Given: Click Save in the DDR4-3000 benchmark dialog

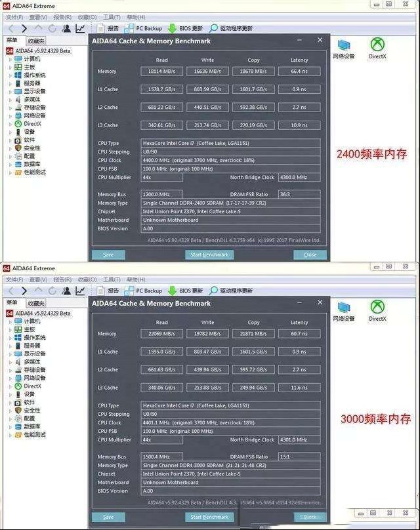Looking at the screenshot, I should (108, 517).
